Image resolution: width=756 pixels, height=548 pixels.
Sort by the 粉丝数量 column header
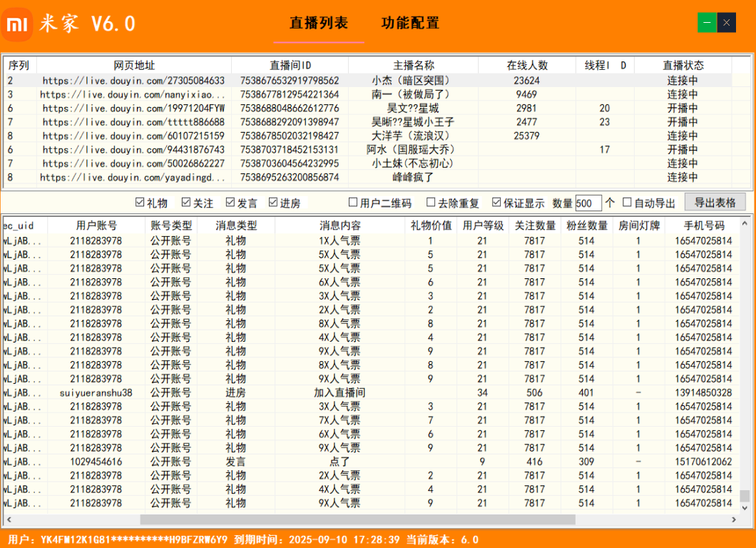[587, 225]
